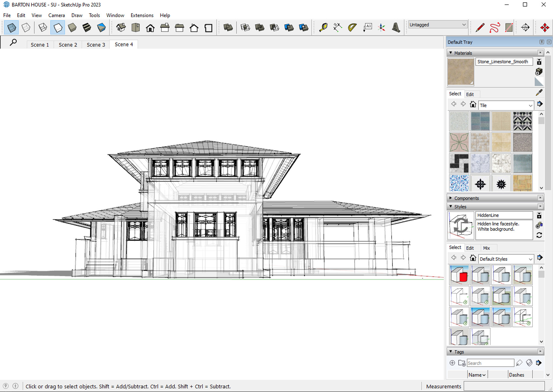Click the Union solid tool
Screen dimensions: 553x392
(x=260, y=27)
